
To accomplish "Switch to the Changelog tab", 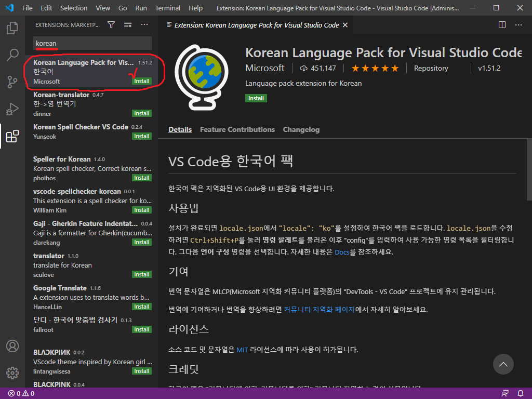I will click(x=301, y=129).
